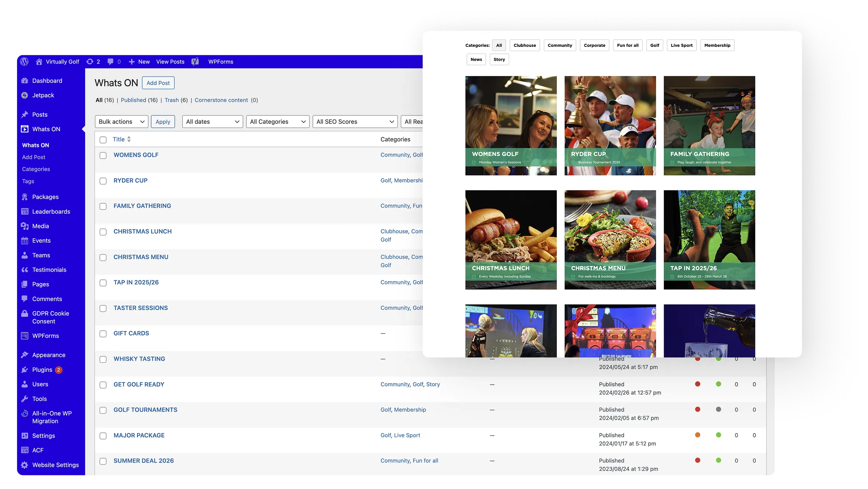Screen dimensions: 868x489
Task: Click the WOMENS GOLF event thumbnail
Action: point(511,125)
